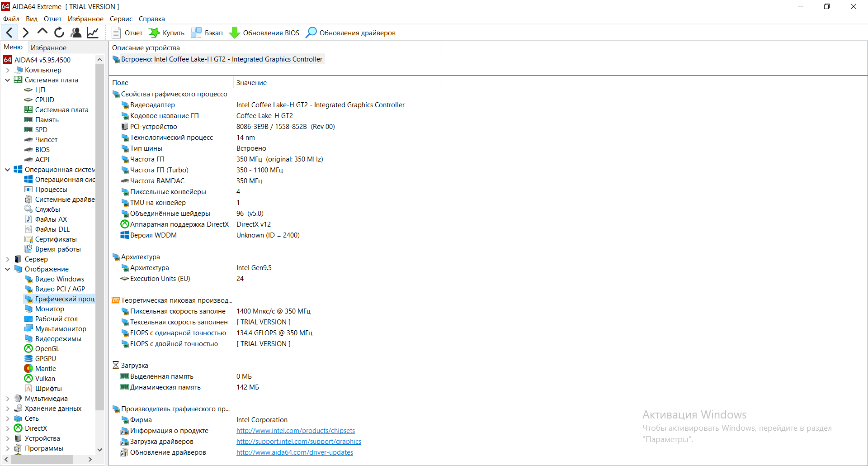Open the support.intel.com graphics link
868x466 pixels.
(x=299, y=442)
